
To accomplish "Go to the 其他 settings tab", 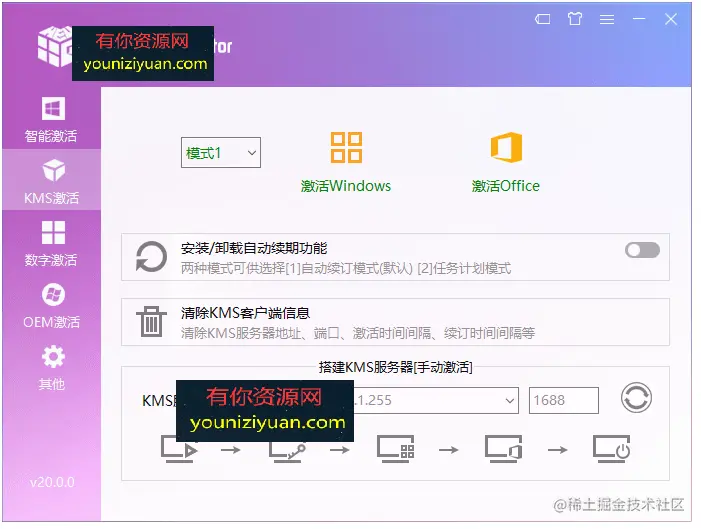I will point(51,368).
